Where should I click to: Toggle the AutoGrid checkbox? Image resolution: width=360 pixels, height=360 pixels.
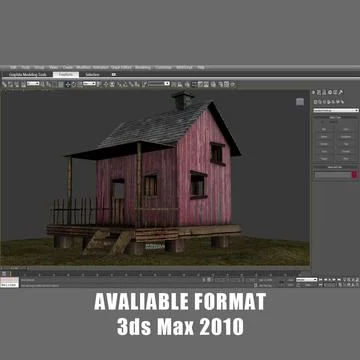click(322, 122)
